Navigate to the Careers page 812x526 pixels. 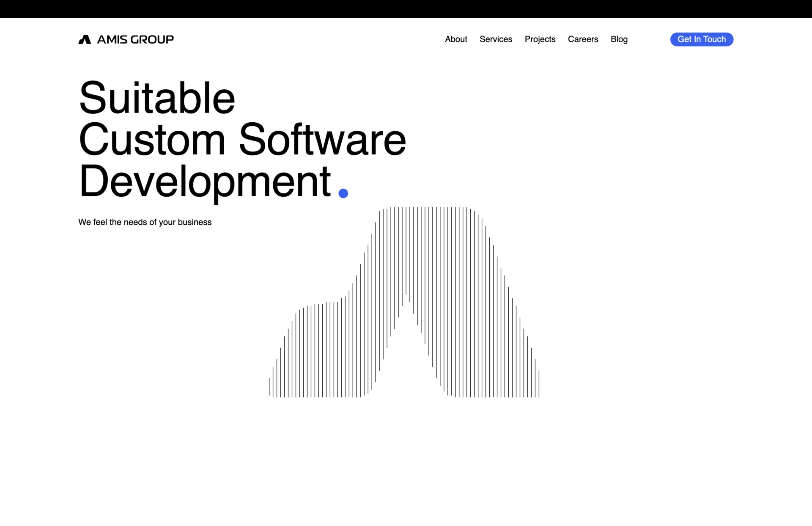583,39
